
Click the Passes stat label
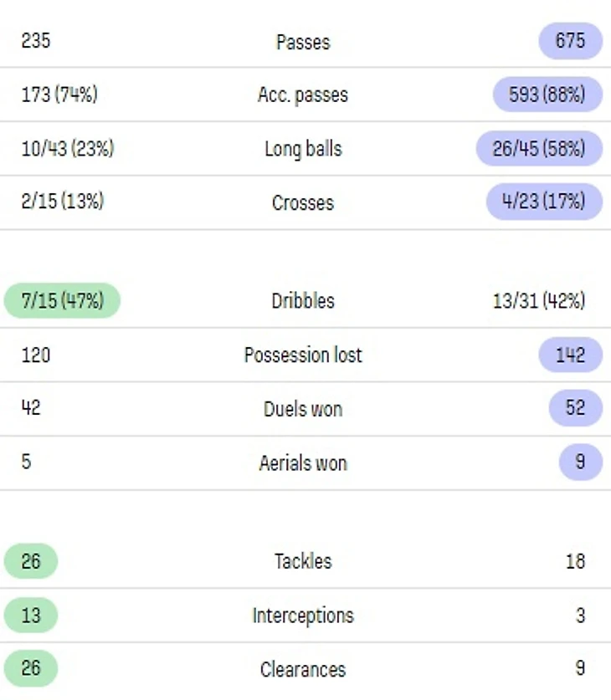tap(303, 41)
